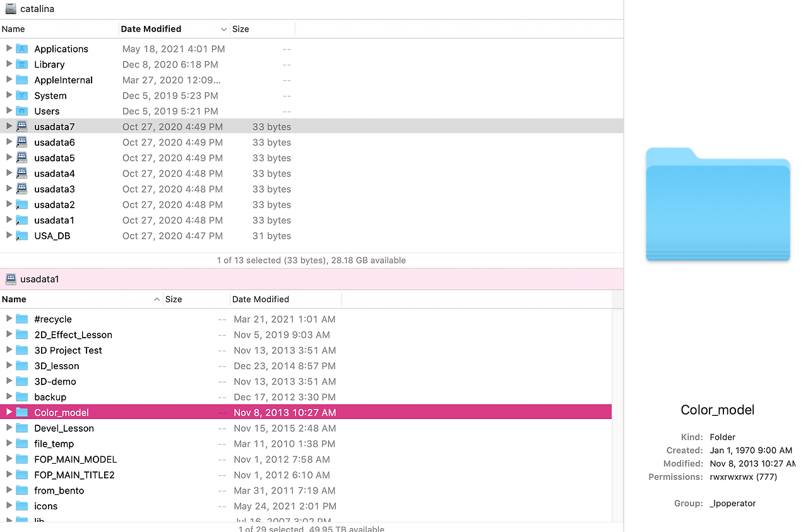Screen dimensions: 808x532
Task: Click the usadata7 network volume icon
Action: 22,127
